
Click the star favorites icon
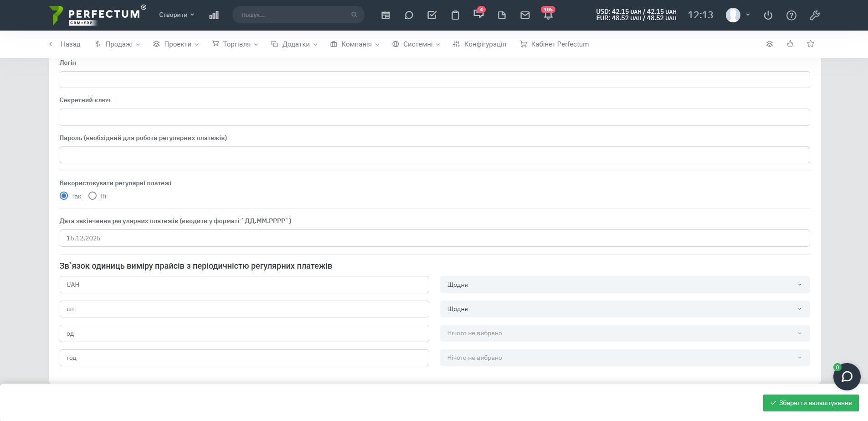point(811,44)
